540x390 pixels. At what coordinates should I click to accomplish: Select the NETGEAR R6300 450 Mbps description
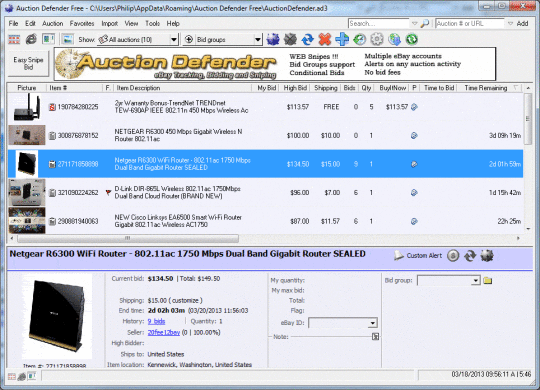coord(178,135)
